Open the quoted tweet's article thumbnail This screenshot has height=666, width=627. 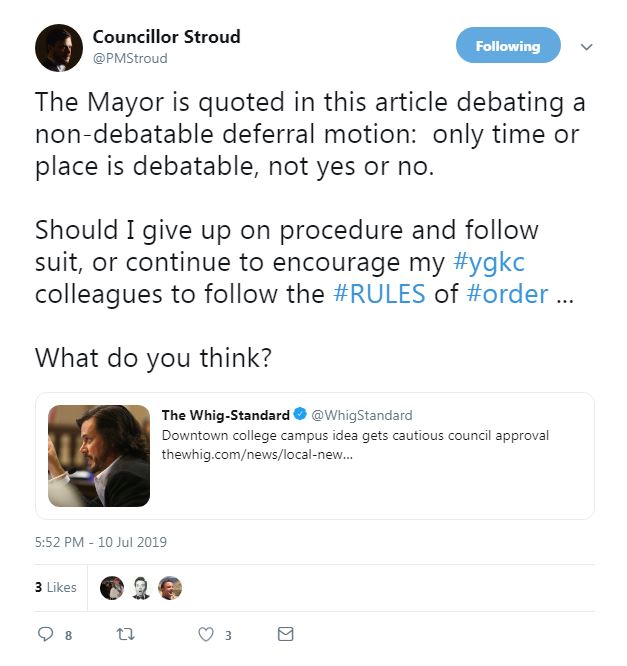click(99, 456)
